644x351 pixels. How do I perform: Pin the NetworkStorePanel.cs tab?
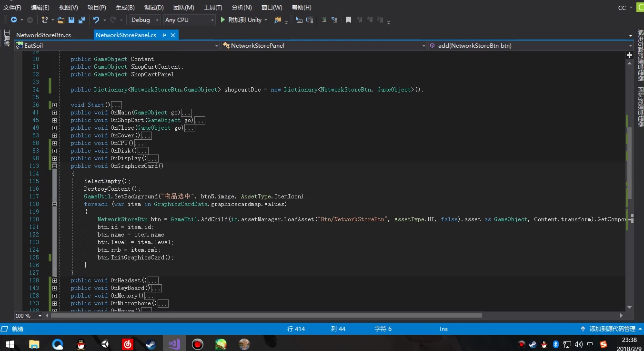[x=164, y=35]
